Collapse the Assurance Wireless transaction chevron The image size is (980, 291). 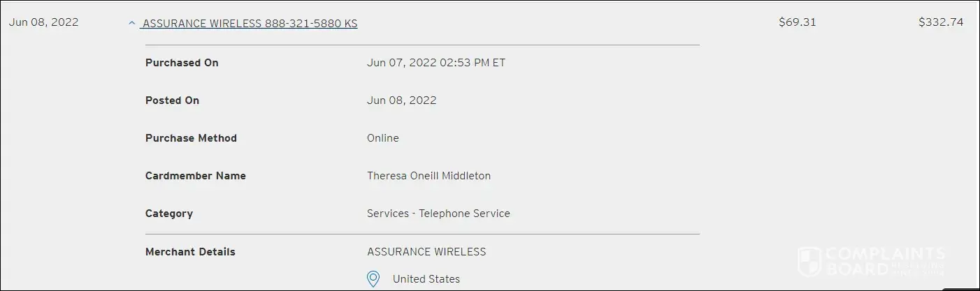pos(131,23)
